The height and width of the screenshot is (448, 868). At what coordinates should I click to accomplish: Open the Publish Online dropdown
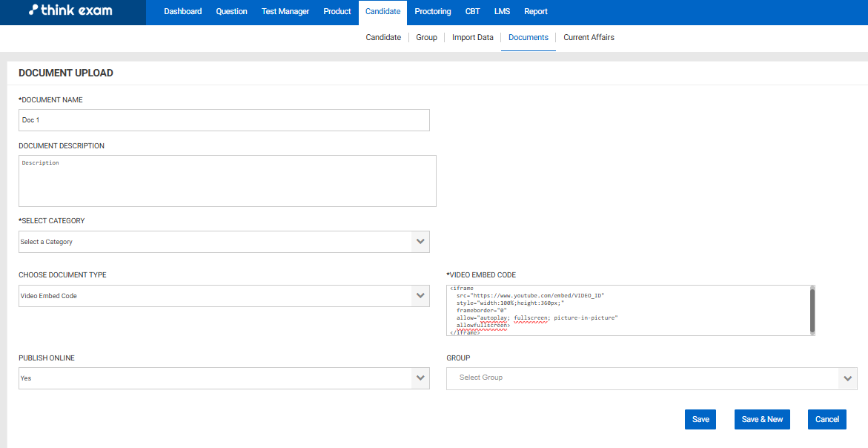[224, 378]
